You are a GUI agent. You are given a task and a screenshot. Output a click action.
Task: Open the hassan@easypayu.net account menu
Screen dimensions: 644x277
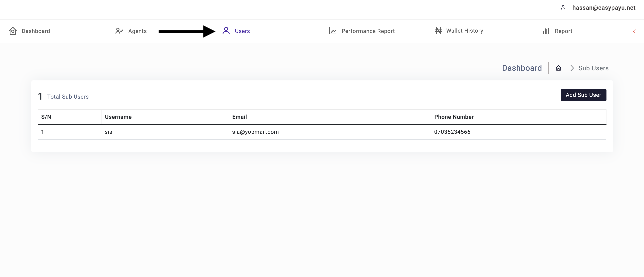[604, 8]
